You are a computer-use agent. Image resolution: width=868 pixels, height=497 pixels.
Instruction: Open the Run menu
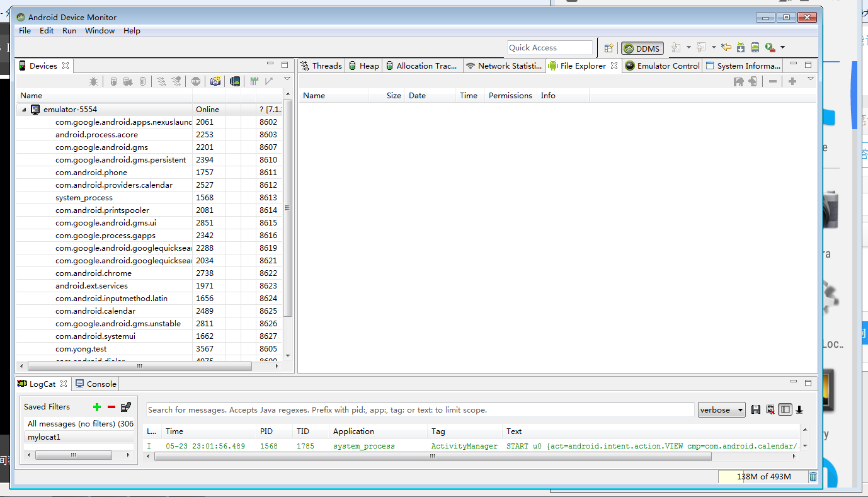click(69, 30)
